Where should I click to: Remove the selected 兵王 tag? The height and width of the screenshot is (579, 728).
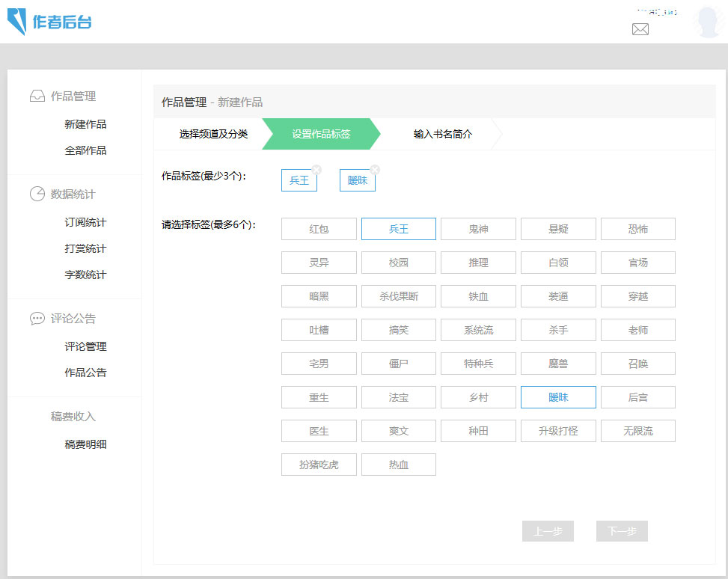pyautogui.click(x=316, y=170)
